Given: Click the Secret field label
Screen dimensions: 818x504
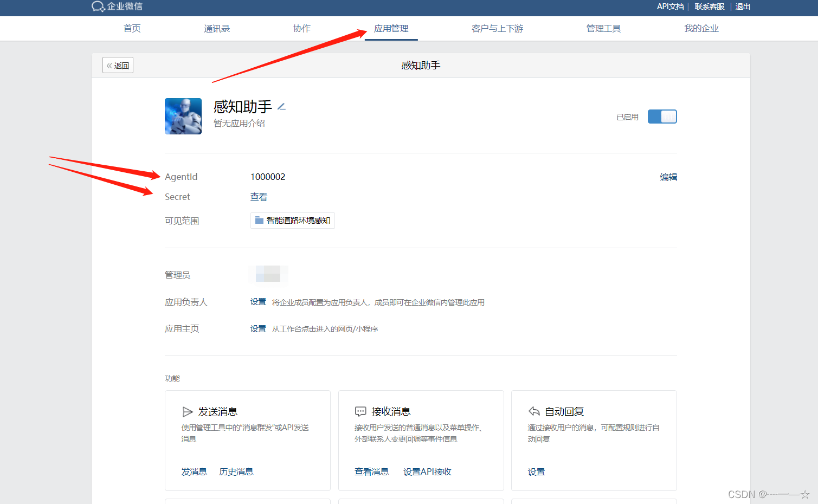Looking at the screenshot, I should click(177, 197).
